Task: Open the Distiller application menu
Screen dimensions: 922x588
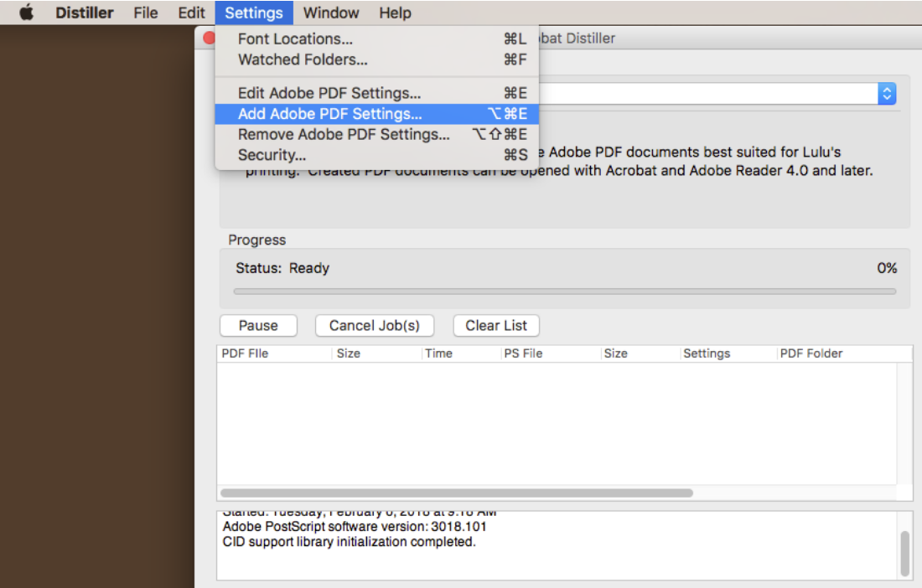Action: point(84,13)
